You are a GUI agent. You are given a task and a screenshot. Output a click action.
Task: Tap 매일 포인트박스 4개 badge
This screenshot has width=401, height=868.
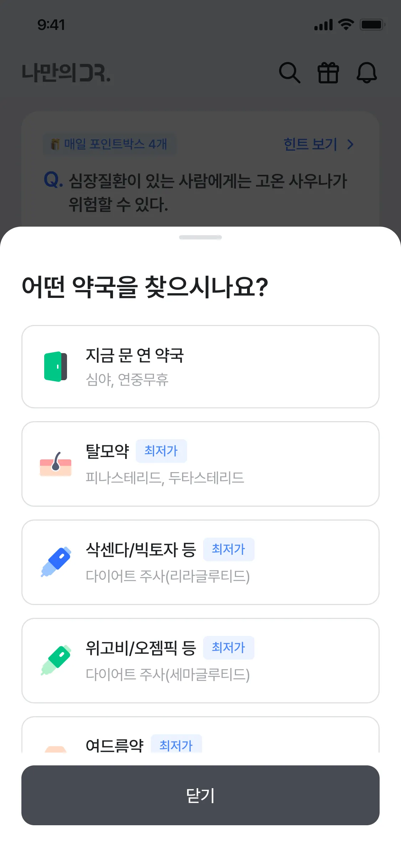[x=109, y=144]
